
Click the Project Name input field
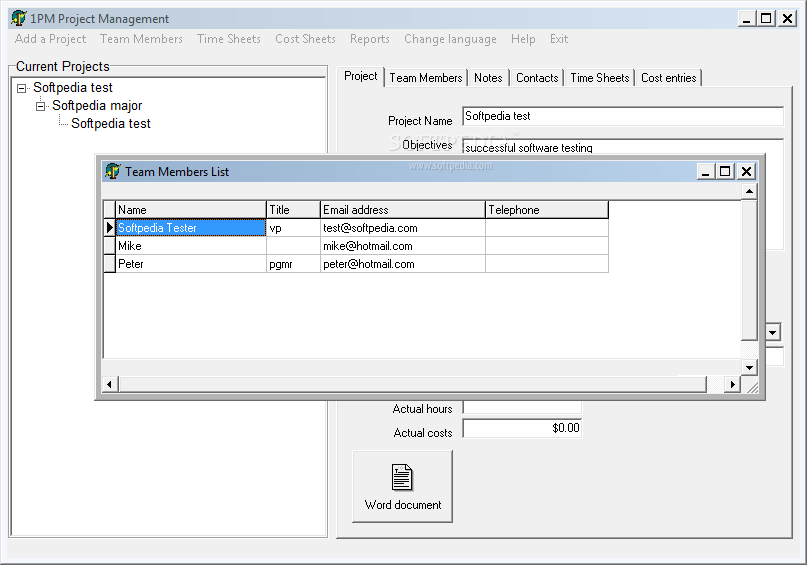click(x=623, y=116)
